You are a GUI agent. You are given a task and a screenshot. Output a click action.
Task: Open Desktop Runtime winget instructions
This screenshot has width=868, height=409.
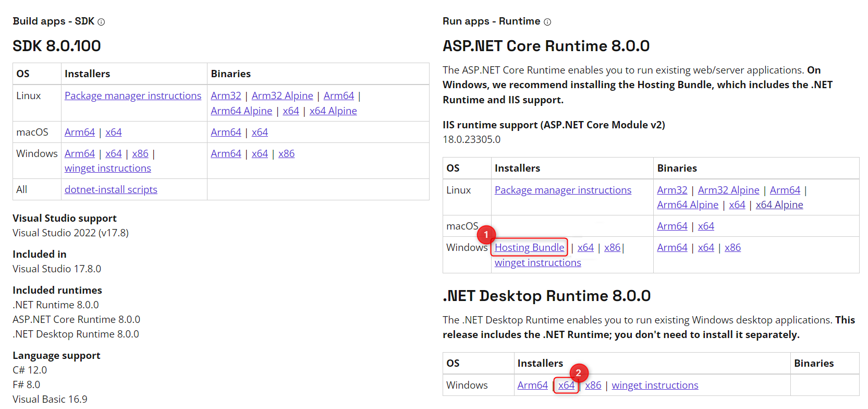coord(655,385)
